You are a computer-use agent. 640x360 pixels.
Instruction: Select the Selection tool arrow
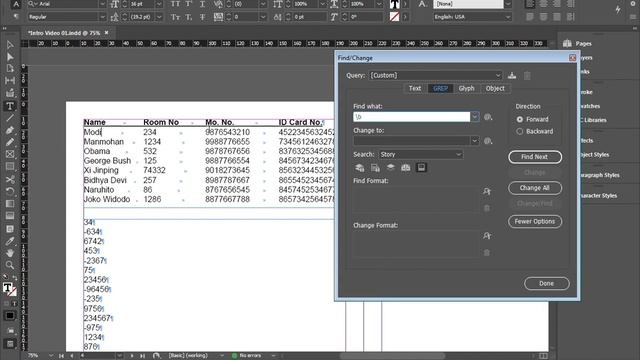point(10,45)
